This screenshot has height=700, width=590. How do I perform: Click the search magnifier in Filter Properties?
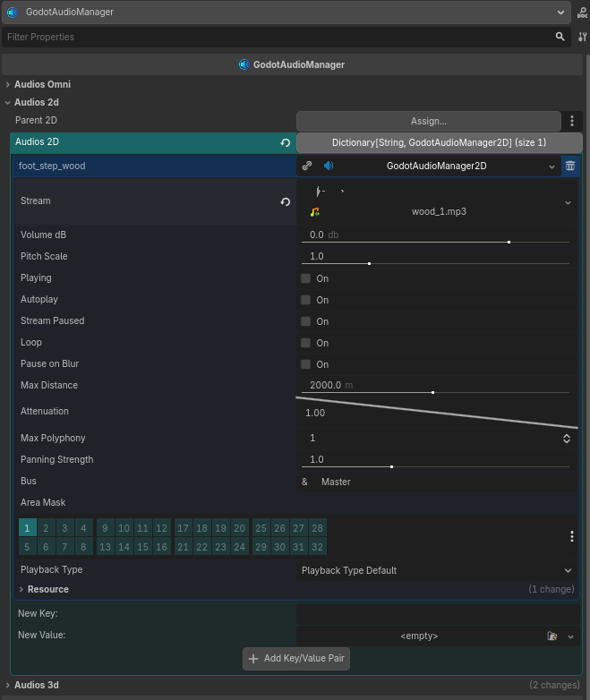560,37
